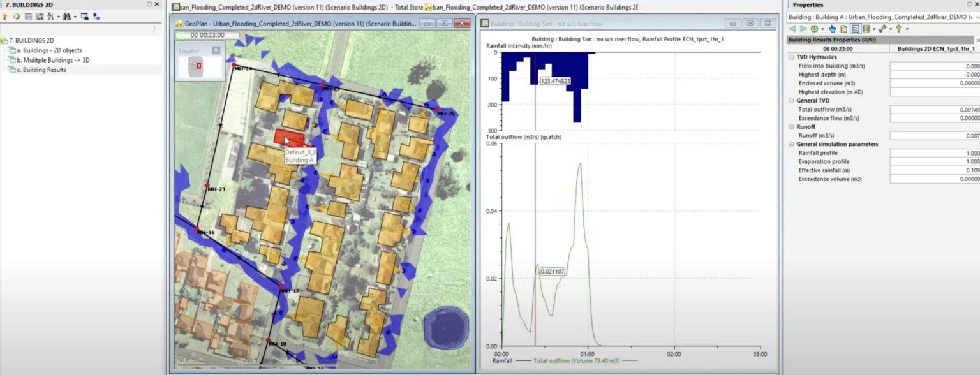Click the notes document icon in Properties toolbar
Screen dimensions: 980x375
pyautogui.click(x=845, y=29)
